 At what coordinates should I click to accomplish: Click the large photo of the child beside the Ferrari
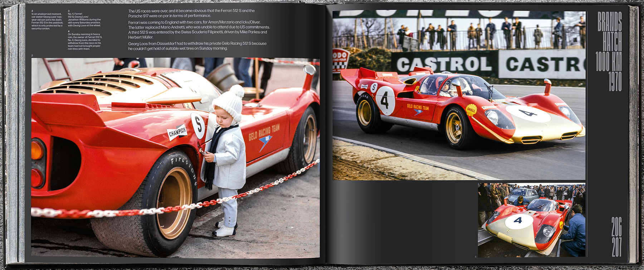click(175, 158)
